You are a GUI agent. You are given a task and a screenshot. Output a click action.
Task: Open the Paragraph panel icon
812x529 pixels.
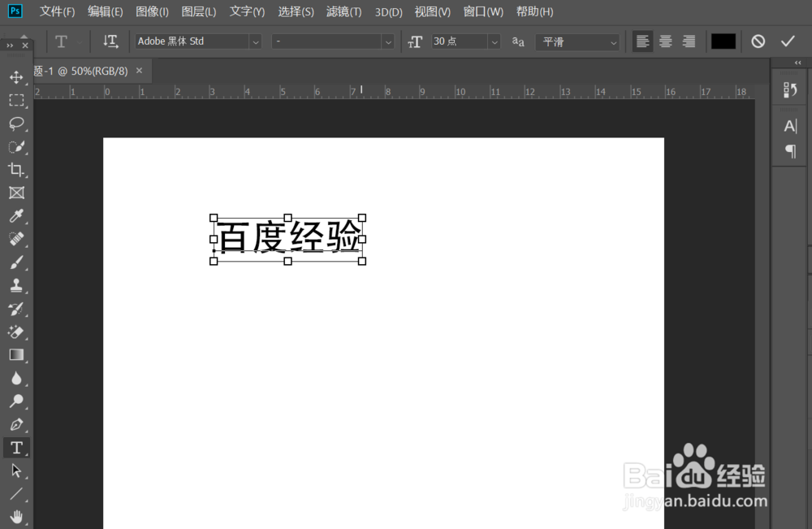(x=790, y=151)
